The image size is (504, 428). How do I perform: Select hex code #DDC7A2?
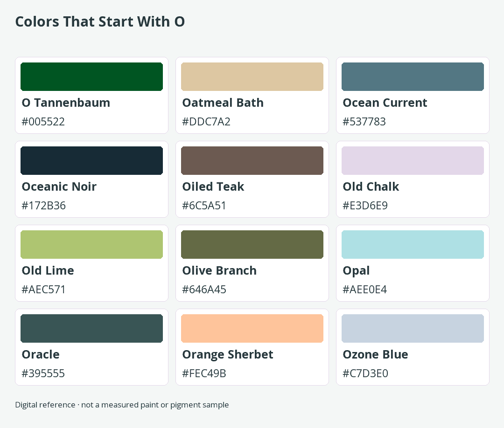[x=206, y=122]
